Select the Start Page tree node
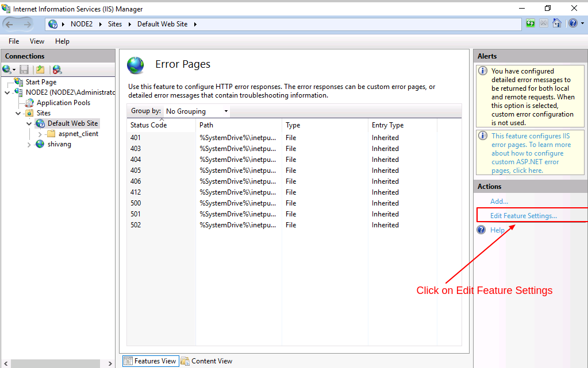The width and height of the screenshot is (588, 368). click(x=41, y=82)
